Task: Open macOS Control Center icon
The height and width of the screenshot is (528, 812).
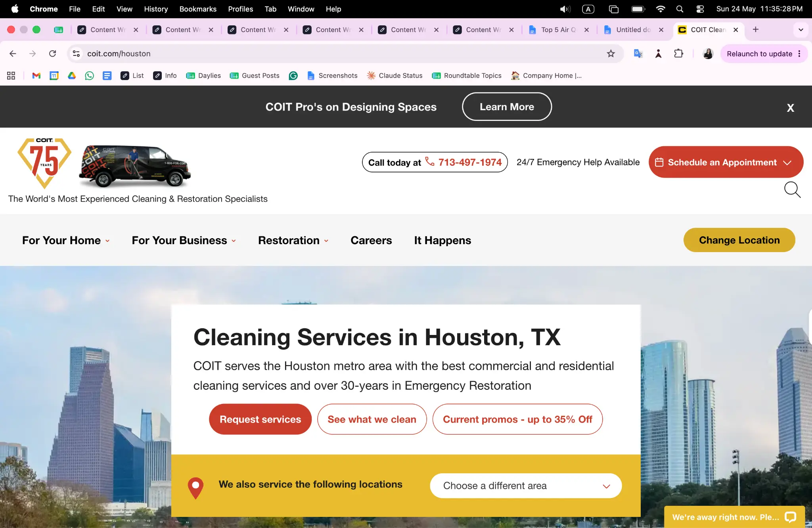Action: point(700,9)
